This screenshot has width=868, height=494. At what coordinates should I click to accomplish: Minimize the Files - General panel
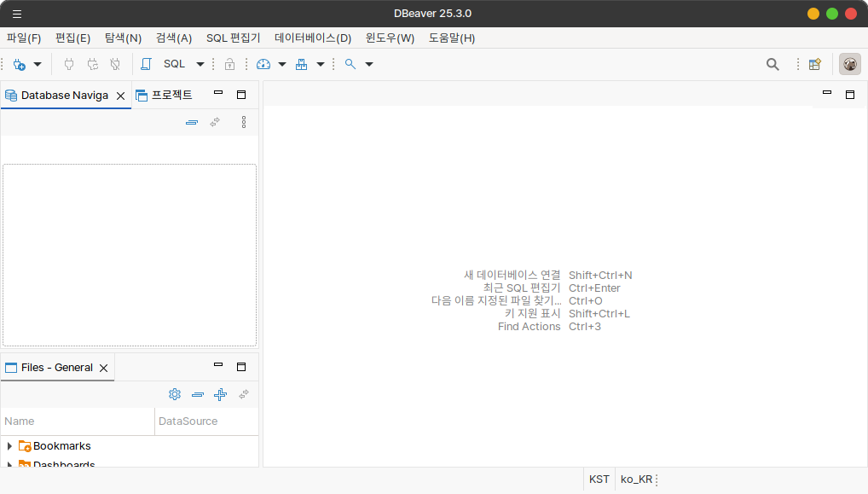(218, 365)
